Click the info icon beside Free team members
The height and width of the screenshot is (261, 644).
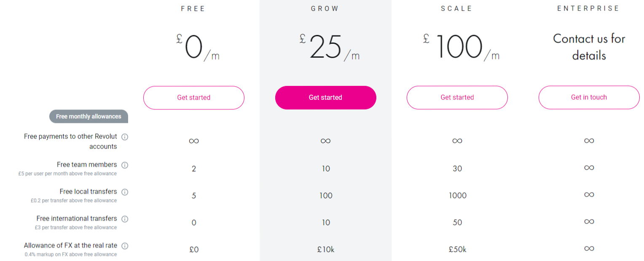(x=125, y=165)
